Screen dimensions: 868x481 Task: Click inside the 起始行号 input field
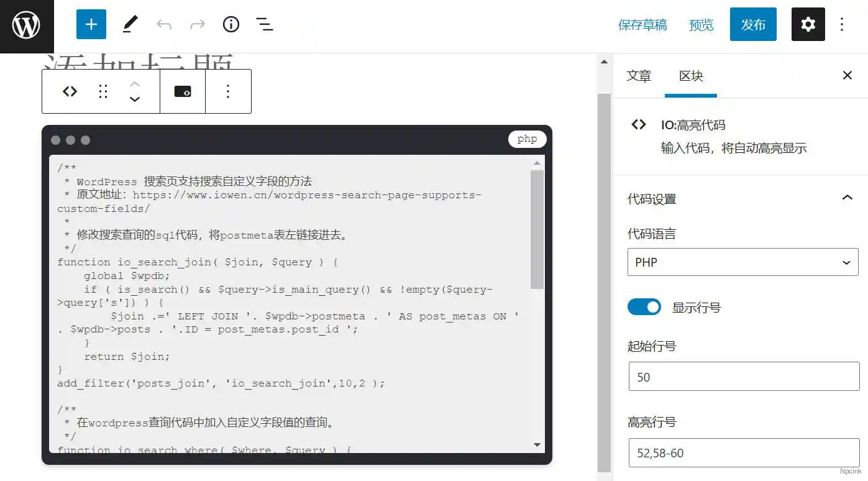[743, 377]
